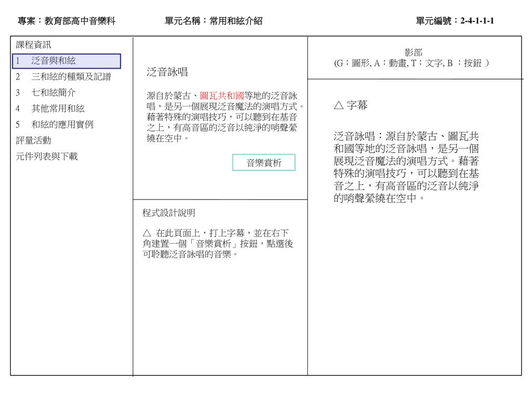Click the △ 字幕 label
Image resolution: width=532 pixels, height=399 pixels.
(351, 105)
